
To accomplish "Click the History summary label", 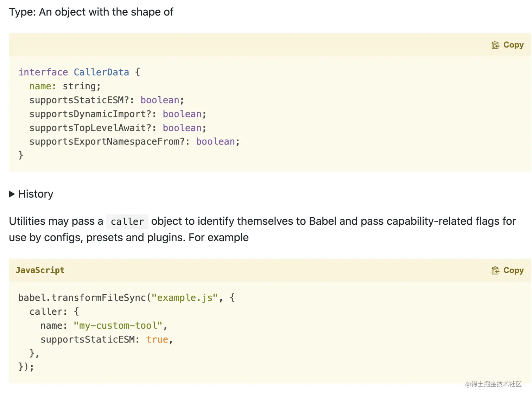I will pyautogui.click(x=36, y=194).
